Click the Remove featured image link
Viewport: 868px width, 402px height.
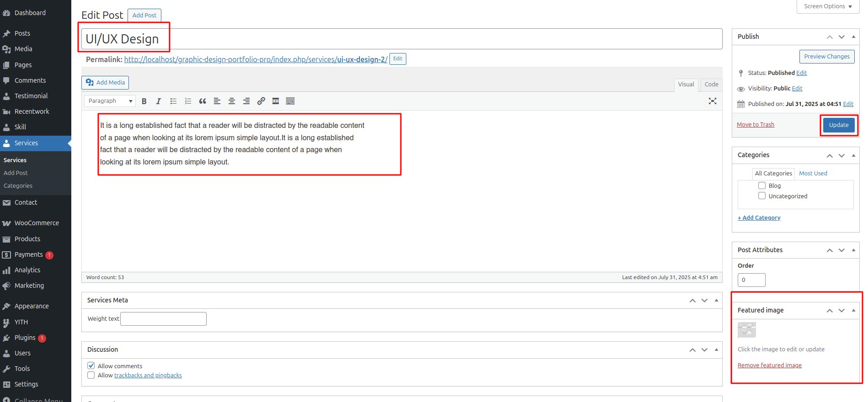pyautogui.click(x=769, y=365)
